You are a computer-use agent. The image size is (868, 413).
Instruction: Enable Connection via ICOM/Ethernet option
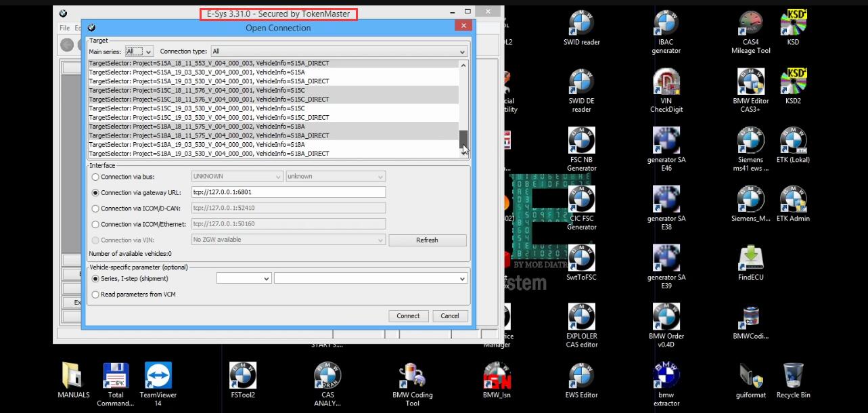tap(95, 224)
